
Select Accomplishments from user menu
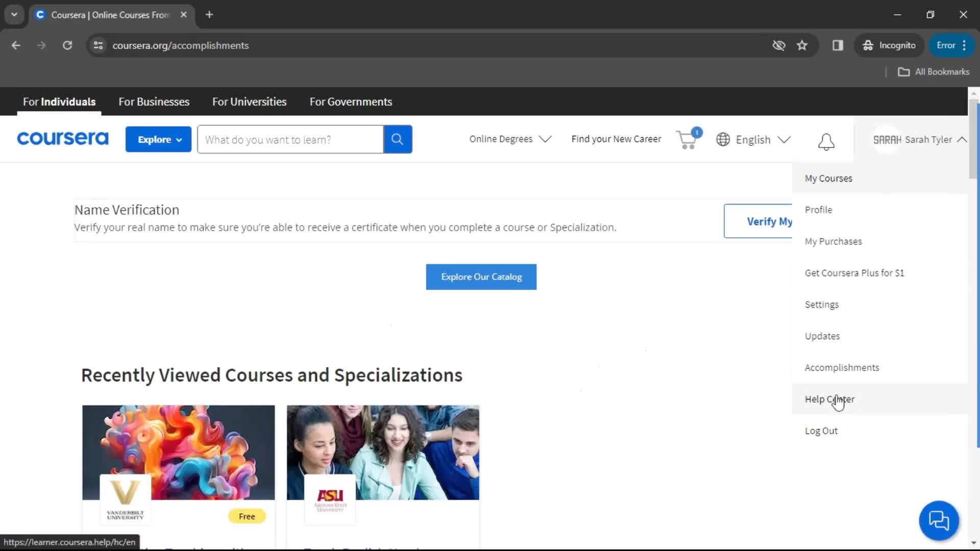click(842, 367)
